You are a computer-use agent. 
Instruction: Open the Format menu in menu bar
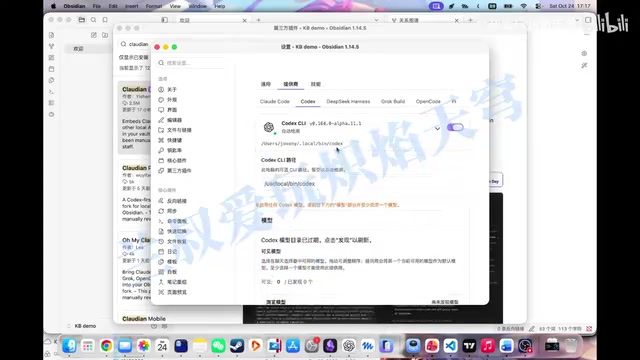tap(153, 6)
